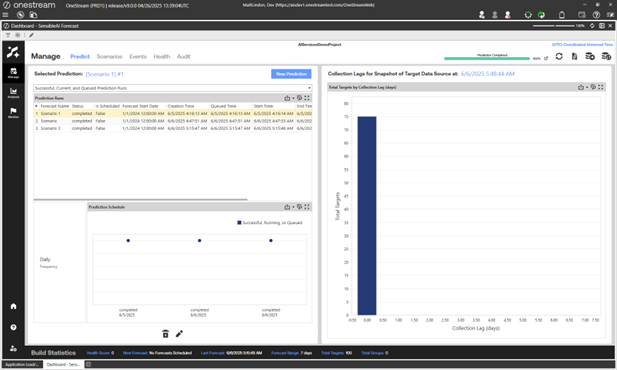Click the dashboard zoom slider
The width and height of the screenshot is (617, 370).
coord(554,26)
